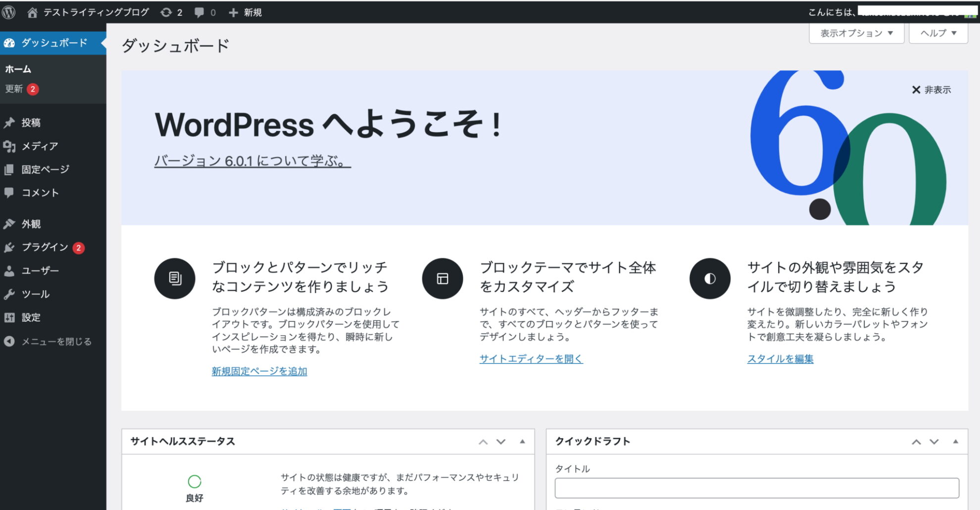Open the 投稿 menu label

[x=31, y=123]
